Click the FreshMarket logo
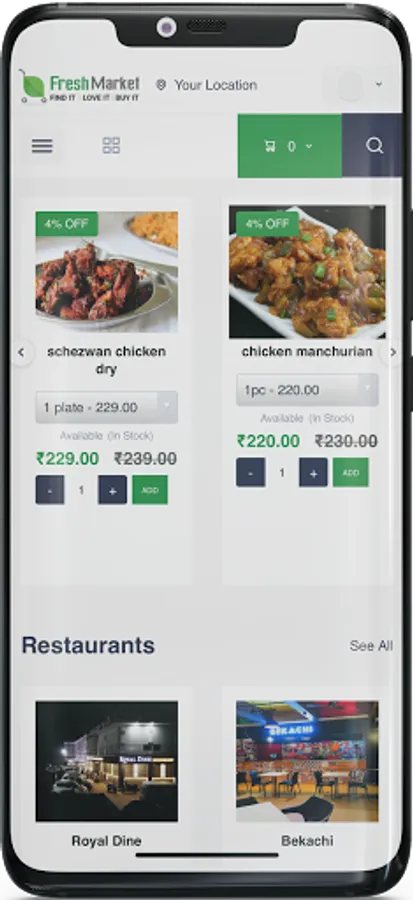This screenshot has width=413, height=900. pyautogui.click(x=79, y=87)
